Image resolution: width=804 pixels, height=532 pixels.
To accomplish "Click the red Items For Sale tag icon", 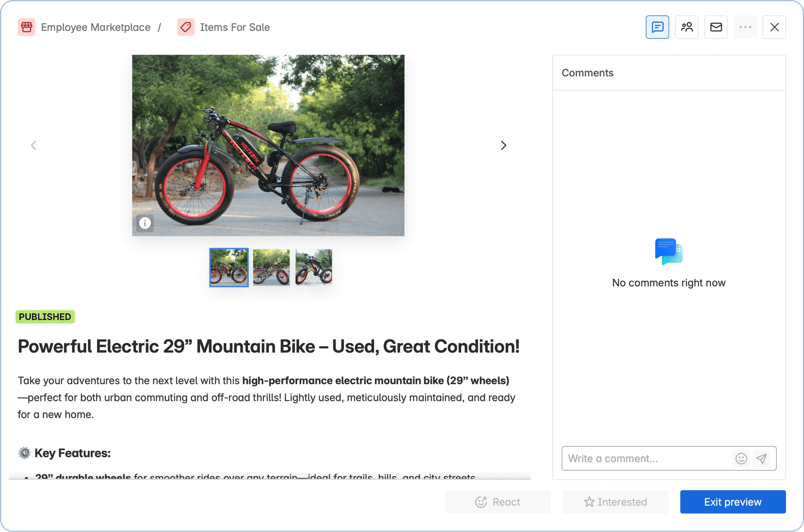I will pyautogui.click(x=186, y=27).
